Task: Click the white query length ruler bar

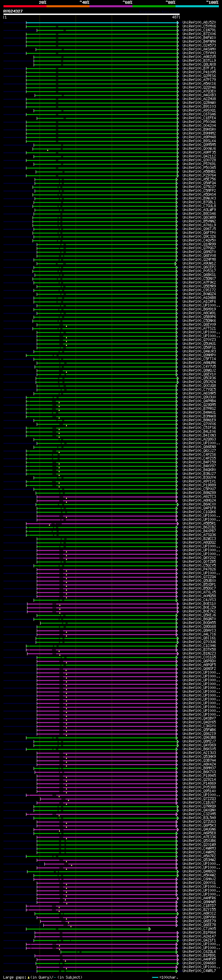Action: click(x=91, y=14)
